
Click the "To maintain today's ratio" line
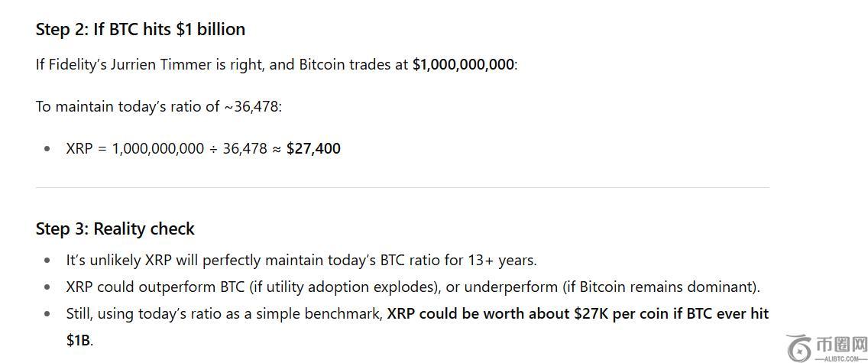click(x=159, y=106)
